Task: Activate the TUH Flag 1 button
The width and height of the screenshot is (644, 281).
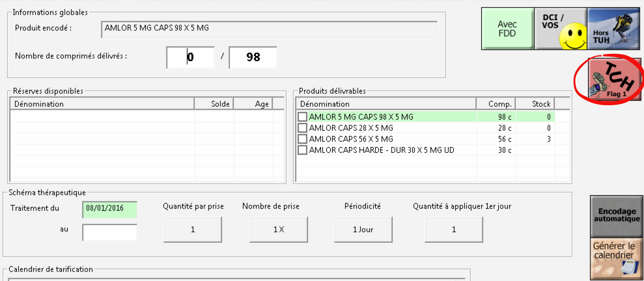Action: [x=614, y=79]
